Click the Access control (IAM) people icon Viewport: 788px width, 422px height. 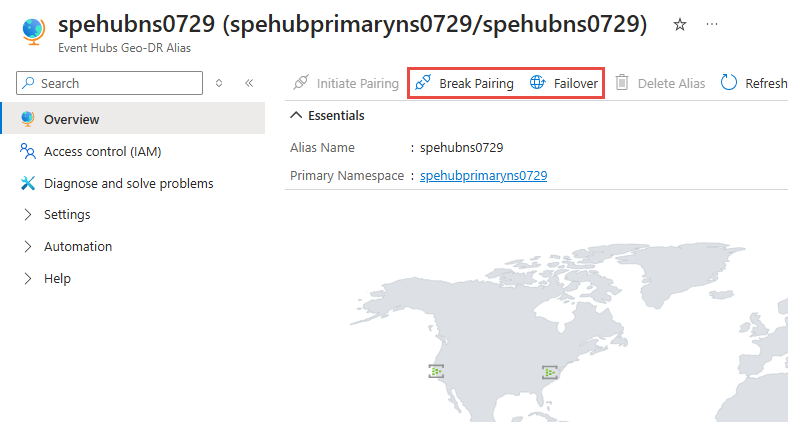(27, 152)
